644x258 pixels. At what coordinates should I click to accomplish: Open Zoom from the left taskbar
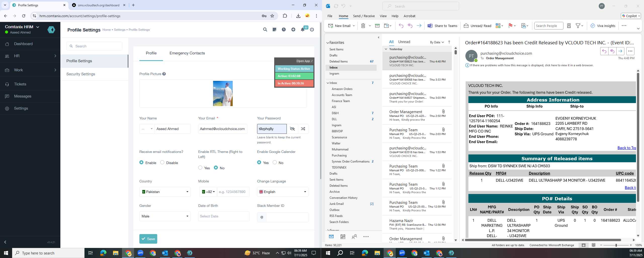140,253
